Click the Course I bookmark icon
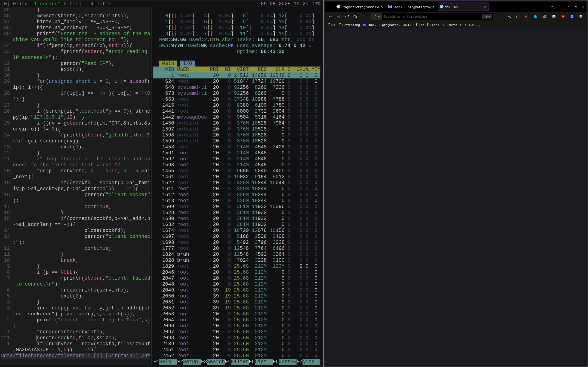 (444, 25)
